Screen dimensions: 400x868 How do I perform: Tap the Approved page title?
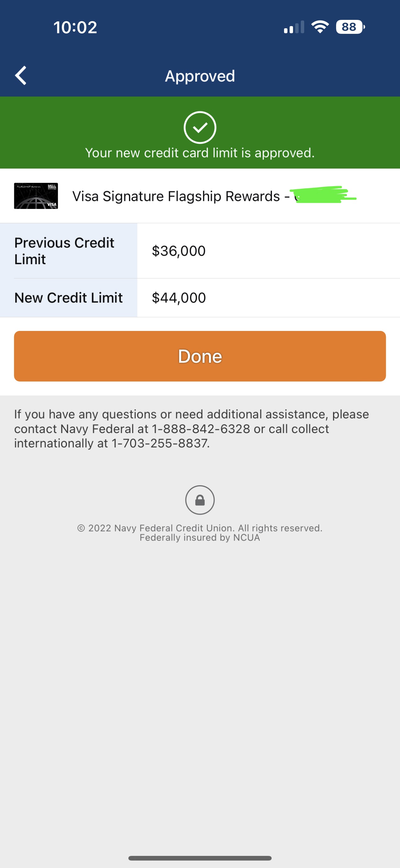[200, 76]
